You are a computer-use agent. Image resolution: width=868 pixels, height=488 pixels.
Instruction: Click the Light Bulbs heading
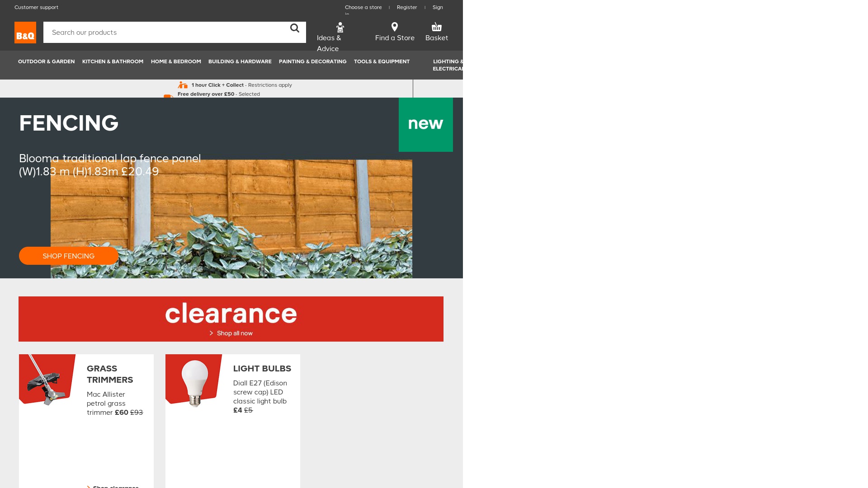[x=262, y=369]
